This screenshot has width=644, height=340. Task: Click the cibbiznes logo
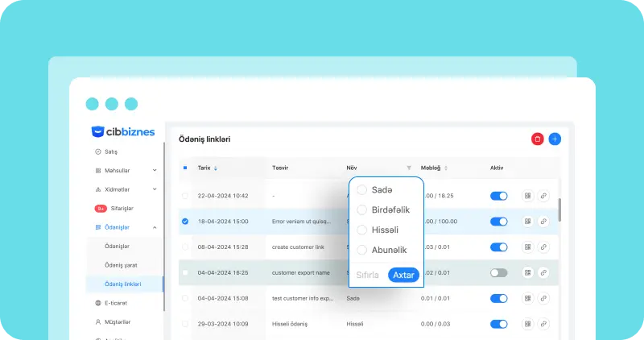point(123,131)
